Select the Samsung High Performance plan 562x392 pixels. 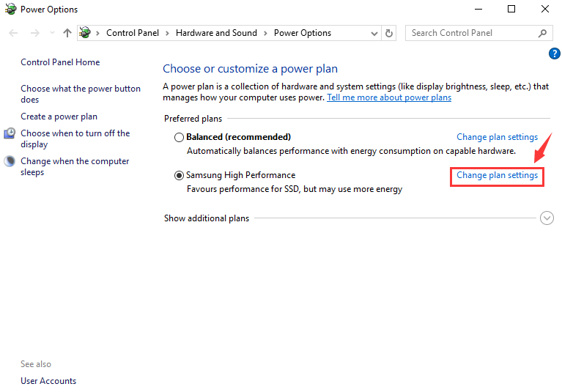pos(179,176)
